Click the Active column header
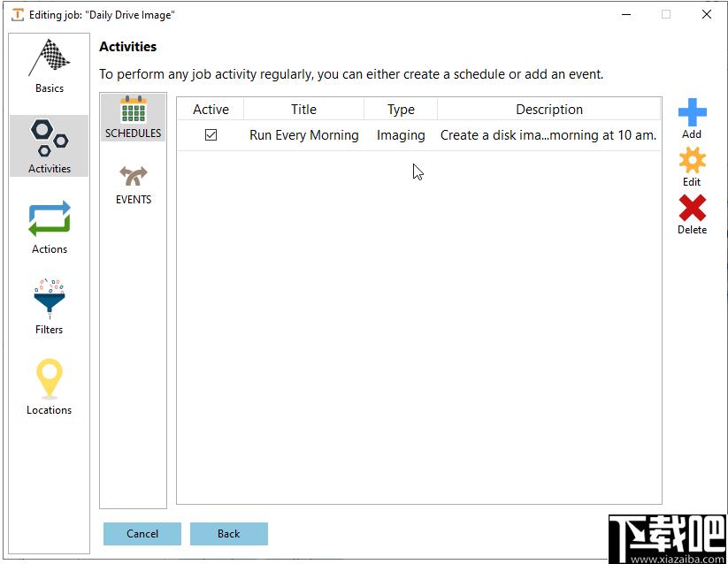 pos(211,110)
